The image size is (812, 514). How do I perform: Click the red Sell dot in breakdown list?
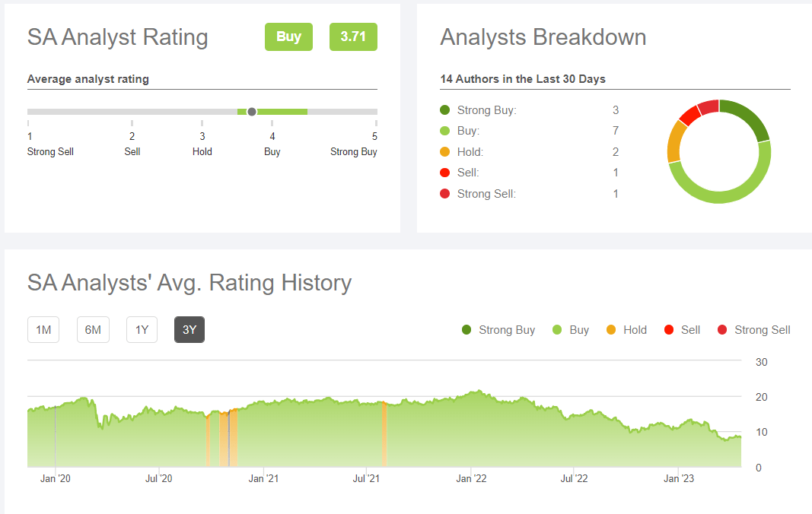pyautogui.click(x=446, y=173)
